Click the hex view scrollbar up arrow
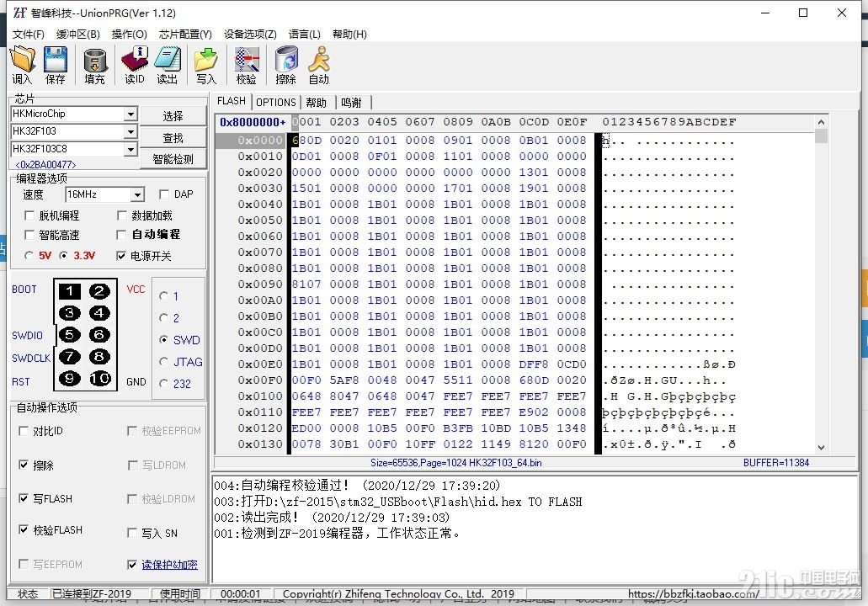 (821, 122)
